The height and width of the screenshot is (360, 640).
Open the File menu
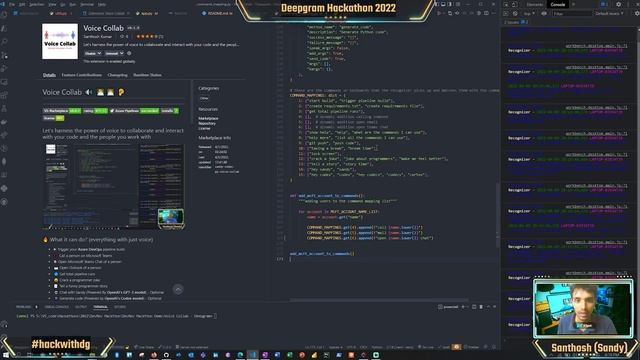click(12, 4)
